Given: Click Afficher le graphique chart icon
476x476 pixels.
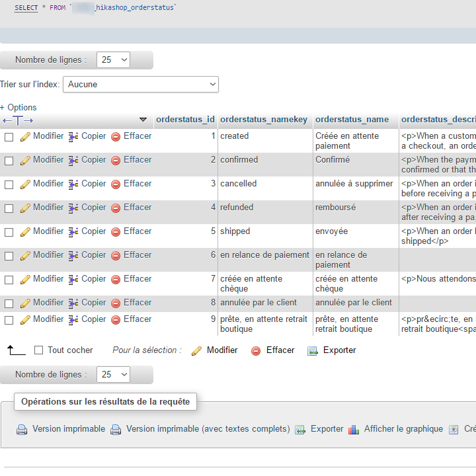Looking at the screenshot, I should point(354,429).
